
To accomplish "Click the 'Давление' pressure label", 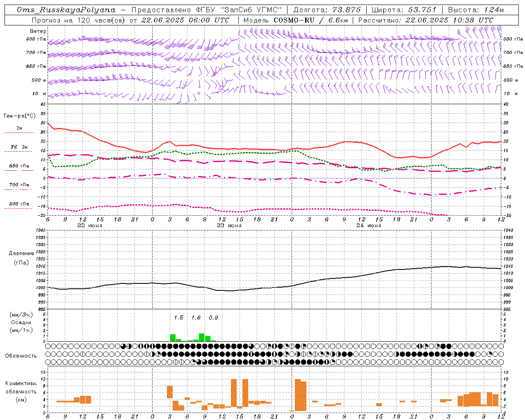I will [21, 253].
